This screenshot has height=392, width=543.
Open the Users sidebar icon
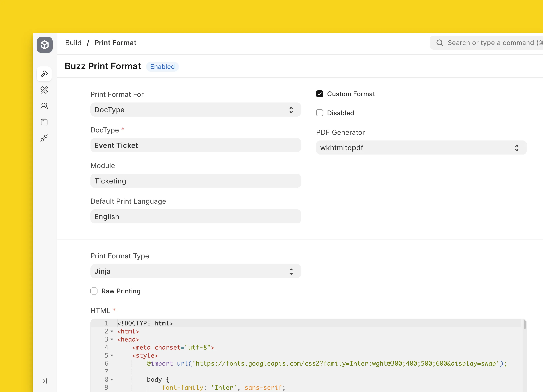pos(44,106)
